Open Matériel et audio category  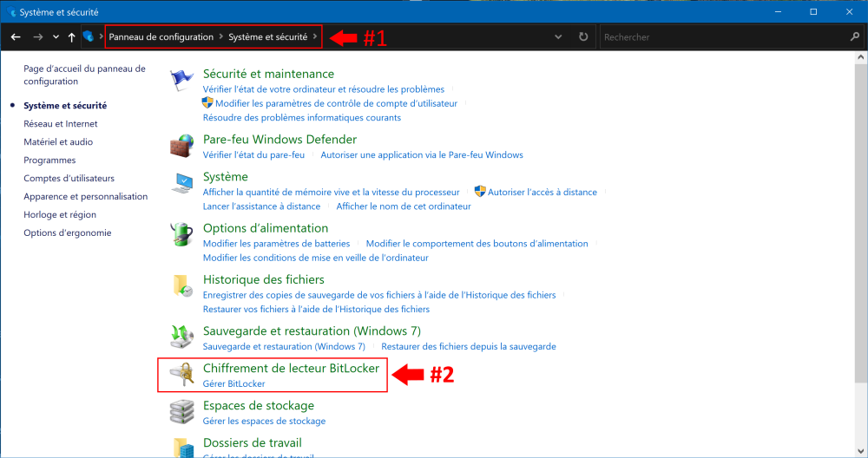point(58,142)
